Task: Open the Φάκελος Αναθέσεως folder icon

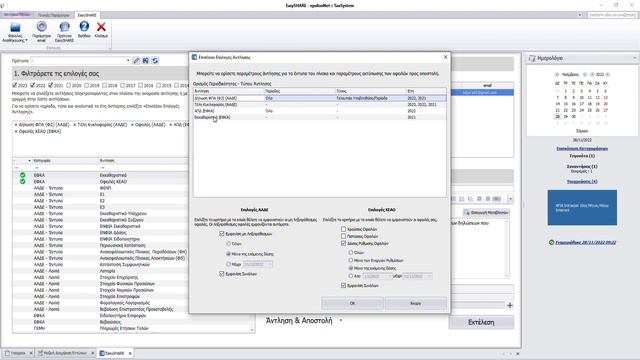Action: (x=15, y=28)
